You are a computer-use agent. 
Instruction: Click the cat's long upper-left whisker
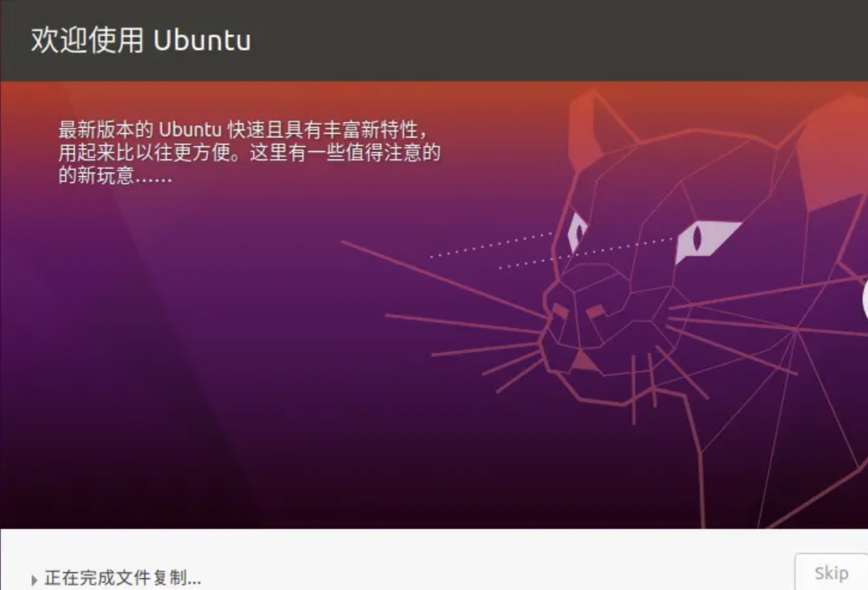444,278
